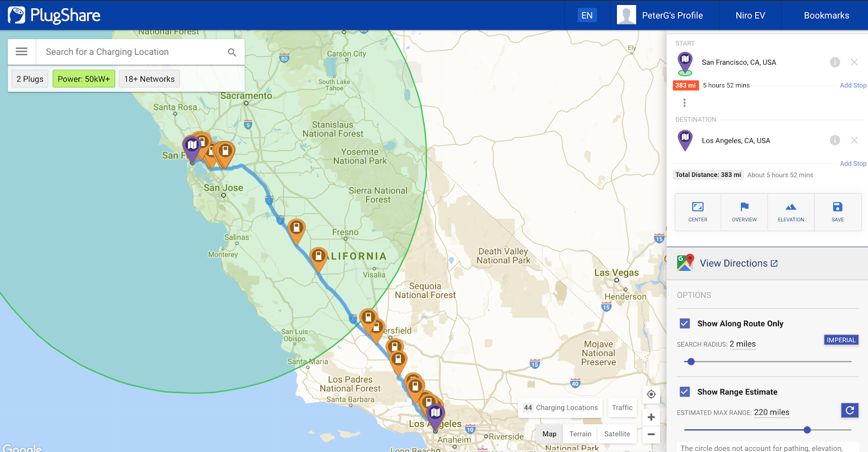The width and height of the screenshot is (868, 452).
Task: Open the 18+ Networks filter
Action: tap(149, 79)
